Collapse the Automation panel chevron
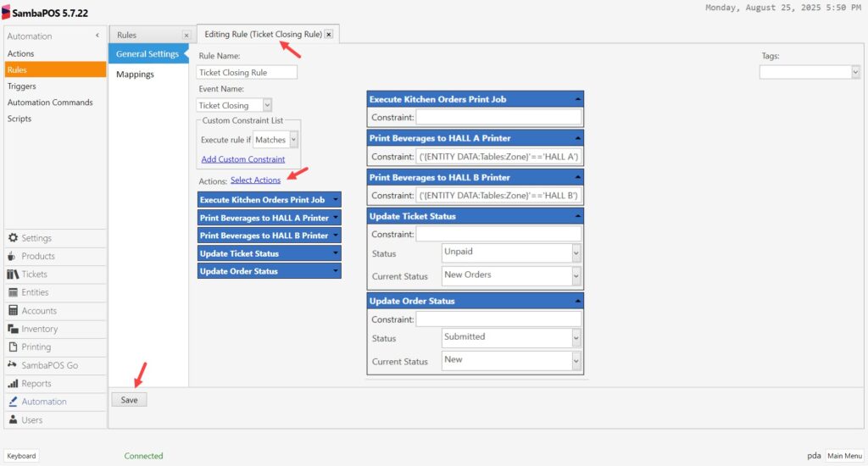This screenshot has height=466, width=868. (97, 36)
